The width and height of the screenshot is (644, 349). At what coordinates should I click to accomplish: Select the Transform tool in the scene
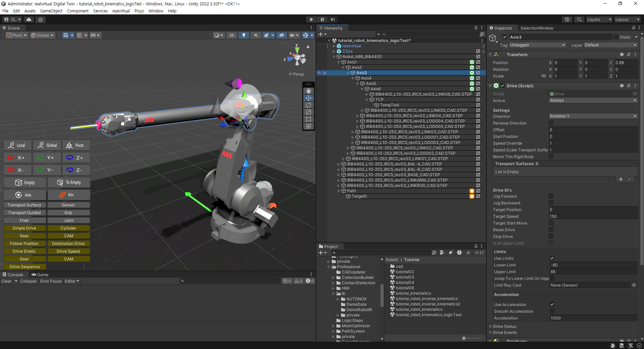pos(309,126)
